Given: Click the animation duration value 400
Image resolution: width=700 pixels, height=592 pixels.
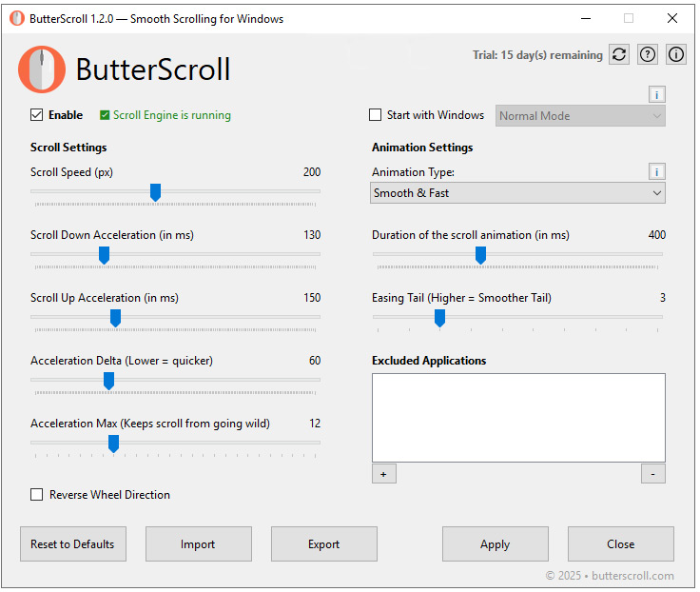Looking at the screenshot, I should coord(656,235).
